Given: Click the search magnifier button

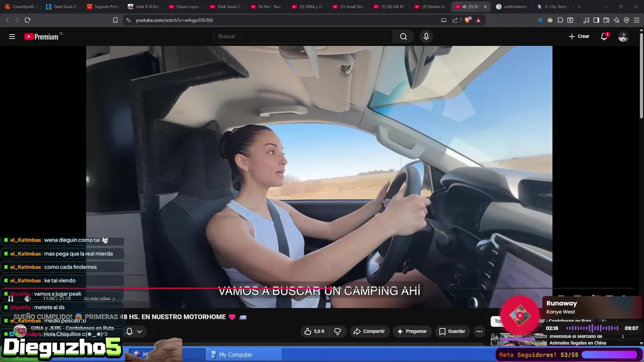Looking at the screenshot, I should 404,37.
